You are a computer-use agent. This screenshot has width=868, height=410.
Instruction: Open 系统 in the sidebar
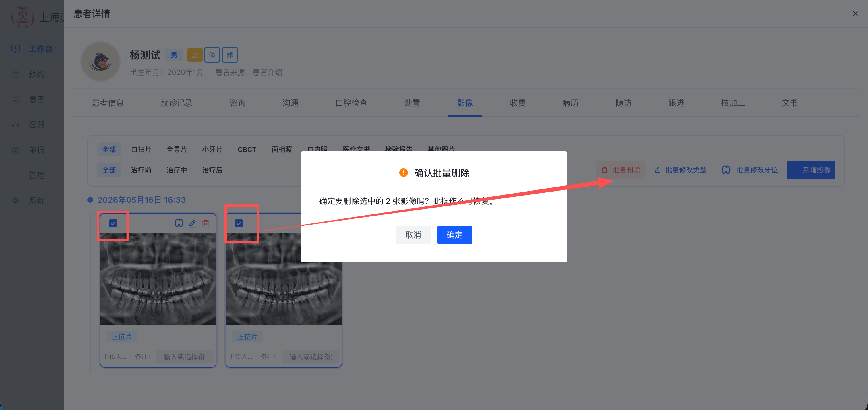[x=32, y=201]
